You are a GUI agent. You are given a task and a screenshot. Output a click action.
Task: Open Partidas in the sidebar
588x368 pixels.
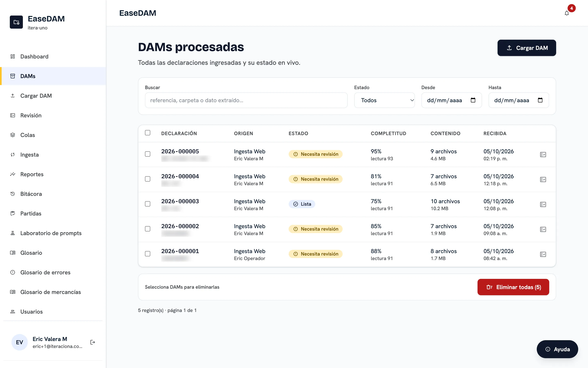tap(53, 213)
